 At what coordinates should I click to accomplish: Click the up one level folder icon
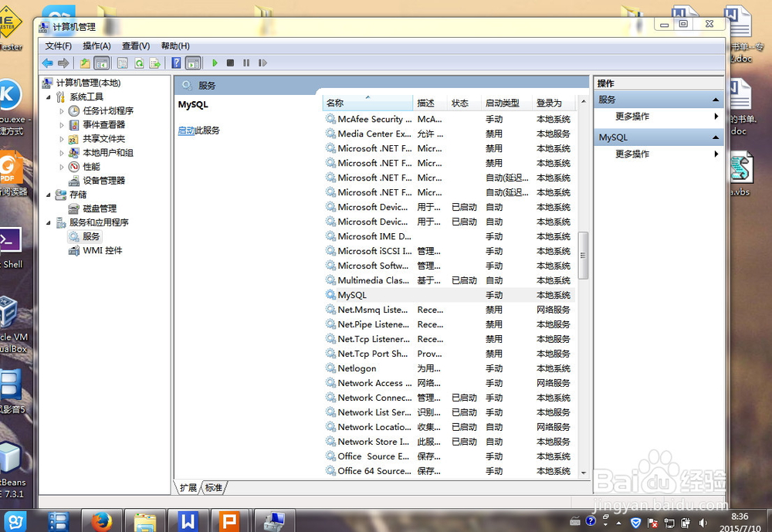[x=85, y=63]
